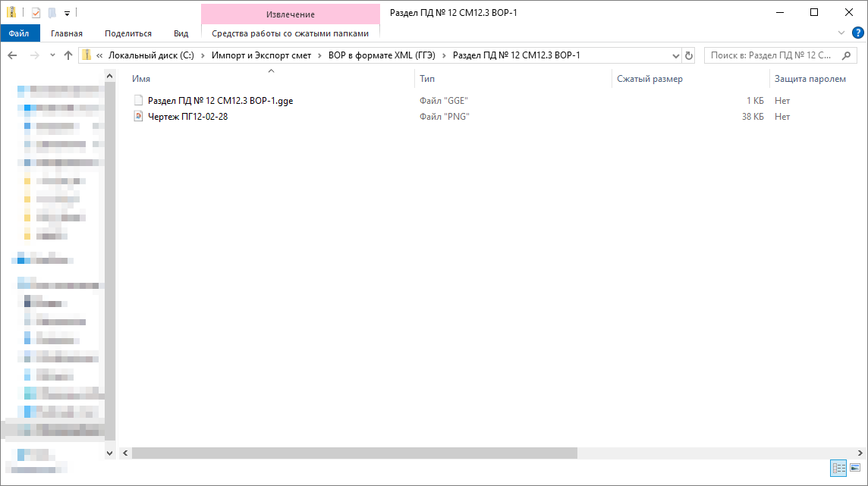Click the New Folder quick access icon
This screenshot has width=868, height=486.
[52, 12]
